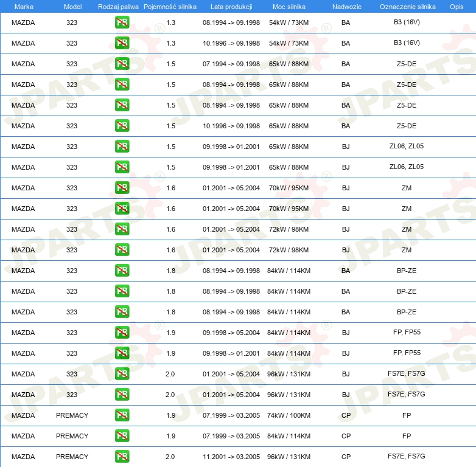
Task: Select 84kW / 114KM in the PREMACY row
Action: point(289,436)
